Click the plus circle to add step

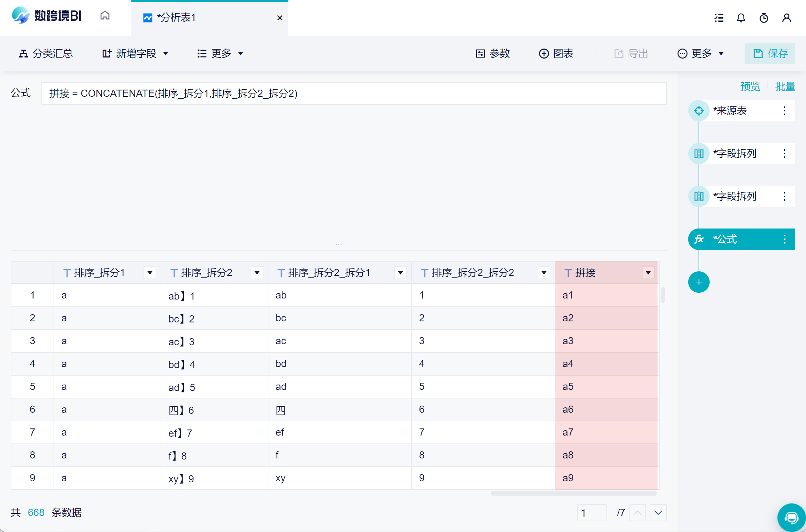click(699, 282)
